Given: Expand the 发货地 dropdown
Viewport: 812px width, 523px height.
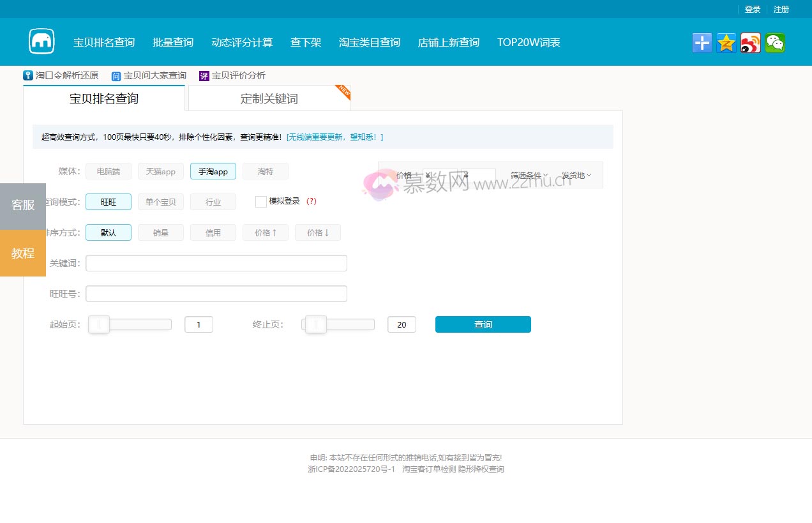Looking at the screenshot, I should [x=575, y=176].
